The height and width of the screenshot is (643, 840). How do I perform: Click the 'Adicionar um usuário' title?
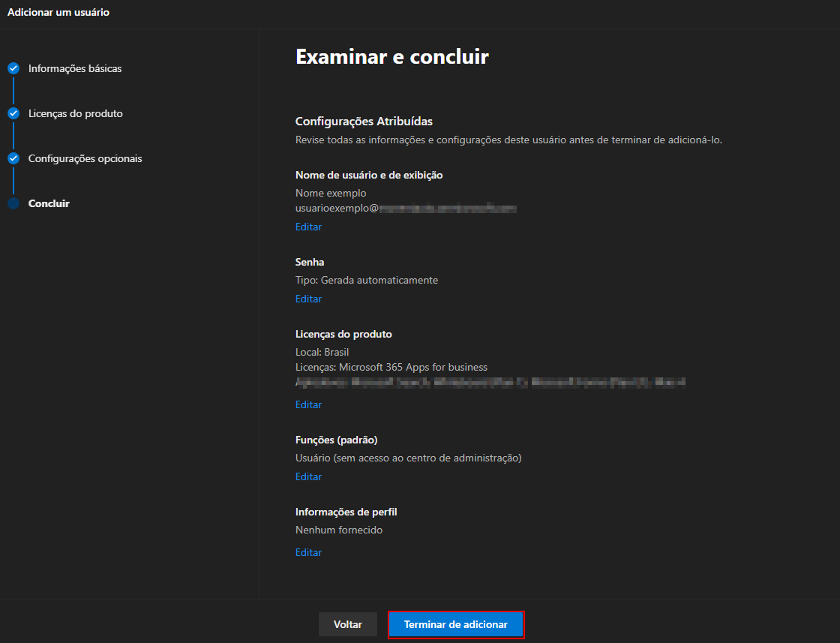[x=58, y=12]
